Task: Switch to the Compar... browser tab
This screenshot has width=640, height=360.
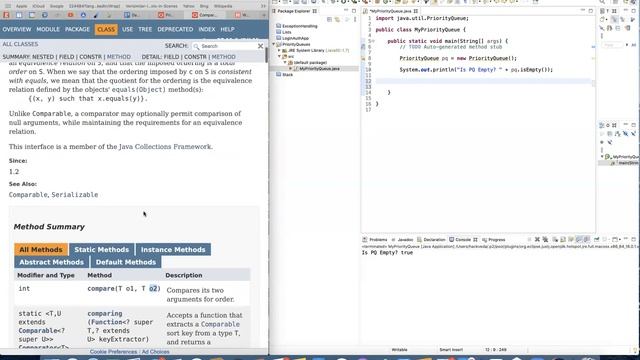Action: [x=206, y=15]
